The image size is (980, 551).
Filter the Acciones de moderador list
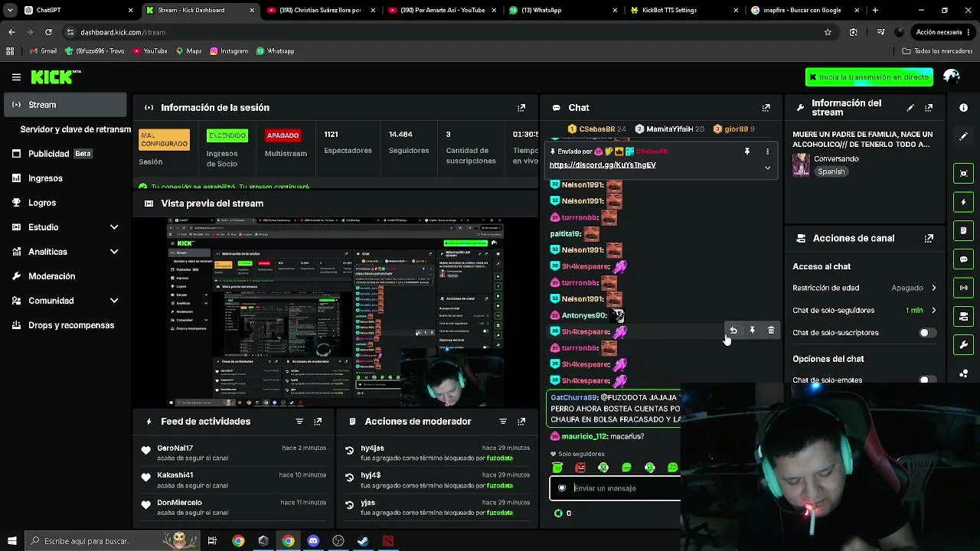click(503, 422)
